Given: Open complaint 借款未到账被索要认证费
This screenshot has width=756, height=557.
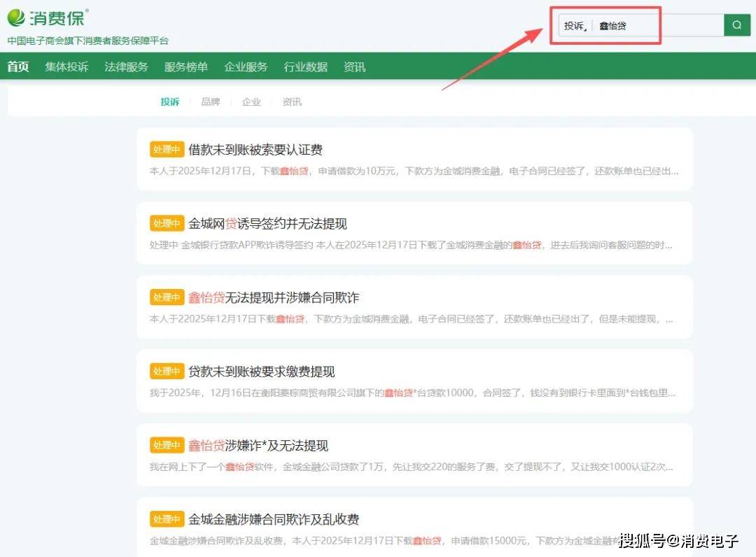Looking at the screenshot, I should point(255,150).
